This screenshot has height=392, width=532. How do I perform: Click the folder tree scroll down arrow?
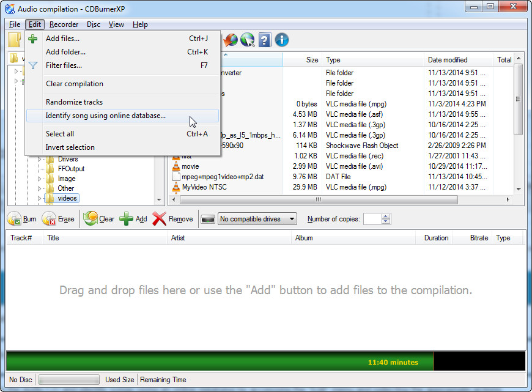159,200
